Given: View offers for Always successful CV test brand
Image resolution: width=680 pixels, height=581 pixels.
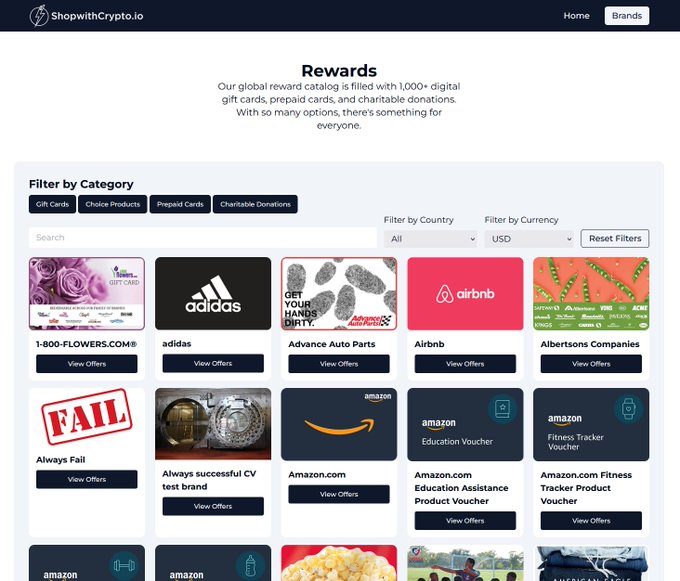Looking at the screenshot, I should click(x=213, y=506).
